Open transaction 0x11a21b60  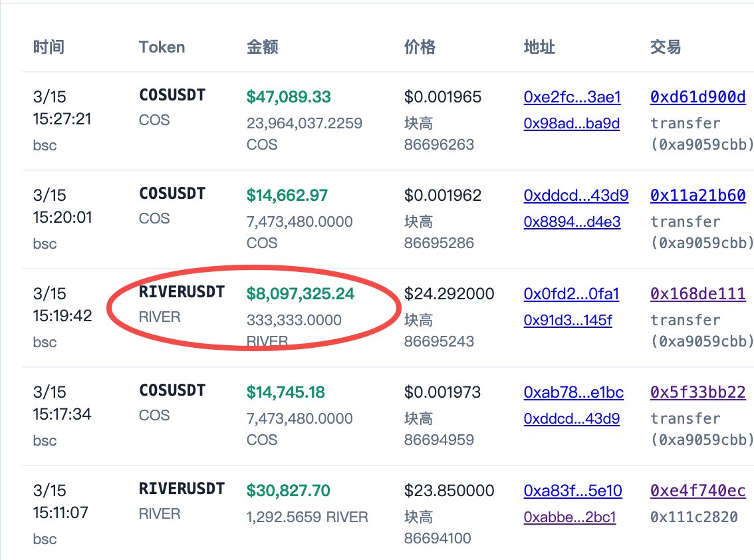point(697,196)
